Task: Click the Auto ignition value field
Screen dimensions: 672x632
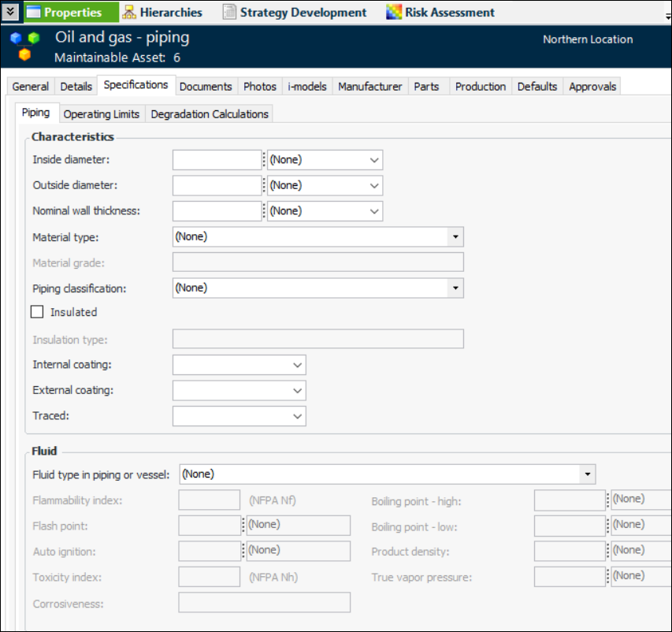Action: [210, 551]
